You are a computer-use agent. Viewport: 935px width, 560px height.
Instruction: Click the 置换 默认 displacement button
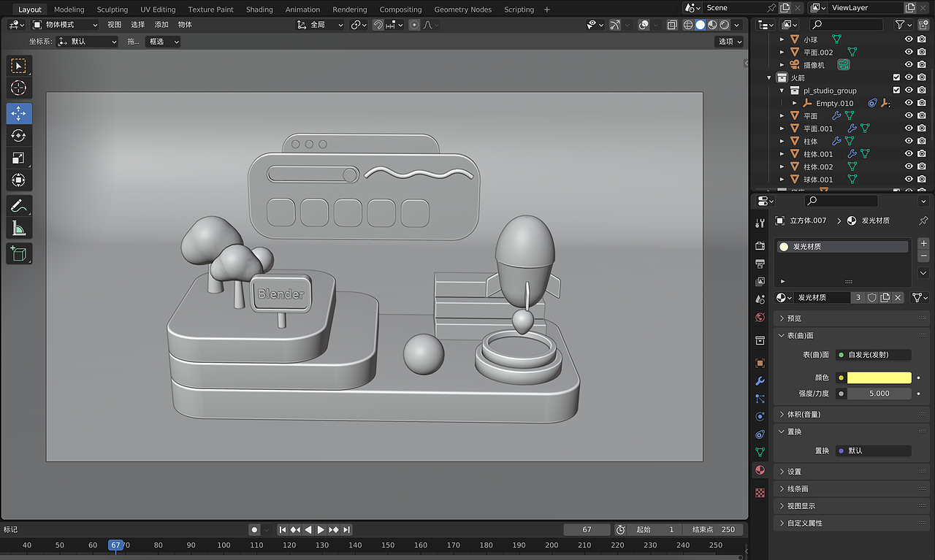point(874,451)
